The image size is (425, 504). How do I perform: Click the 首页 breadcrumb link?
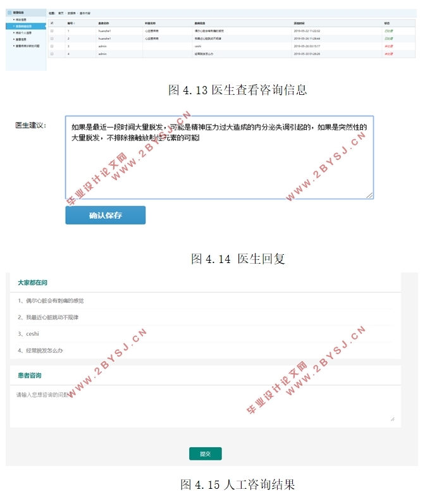61,13
